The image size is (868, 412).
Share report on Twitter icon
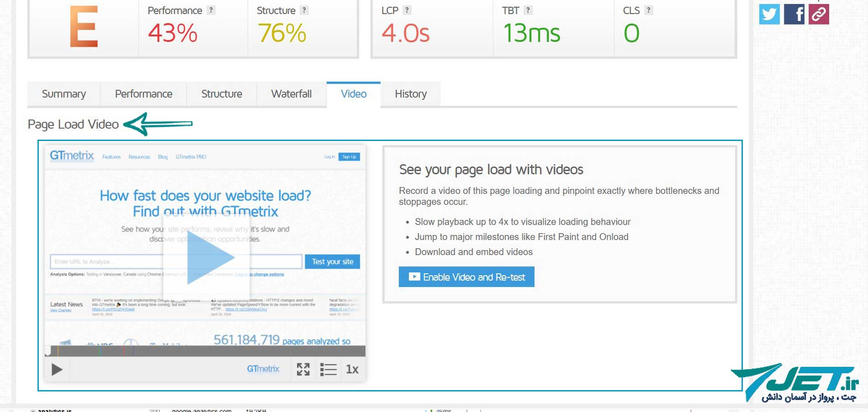pyautogui.click(x=769, y=14)
